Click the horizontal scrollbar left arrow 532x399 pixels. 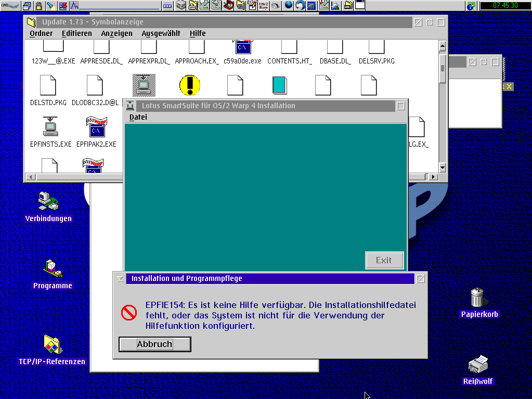click(31, 177)
